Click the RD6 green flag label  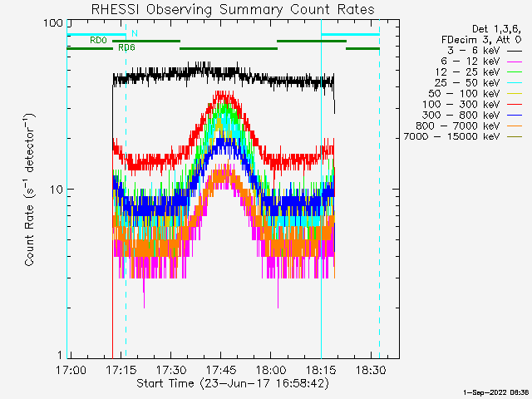point(126,47)
